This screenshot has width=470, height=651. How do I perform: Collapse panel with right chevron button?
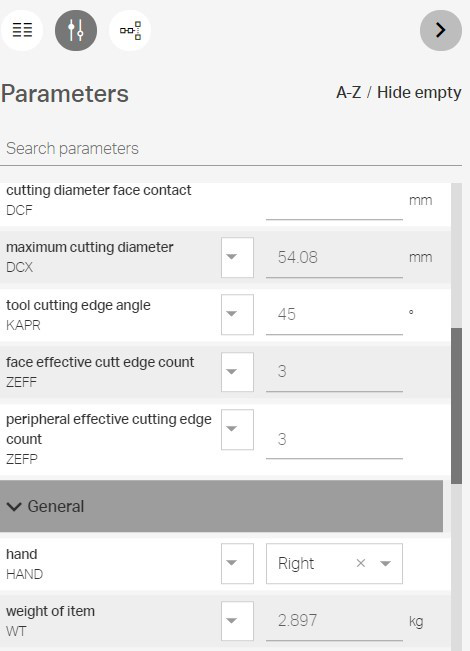[x=441, y=30]
